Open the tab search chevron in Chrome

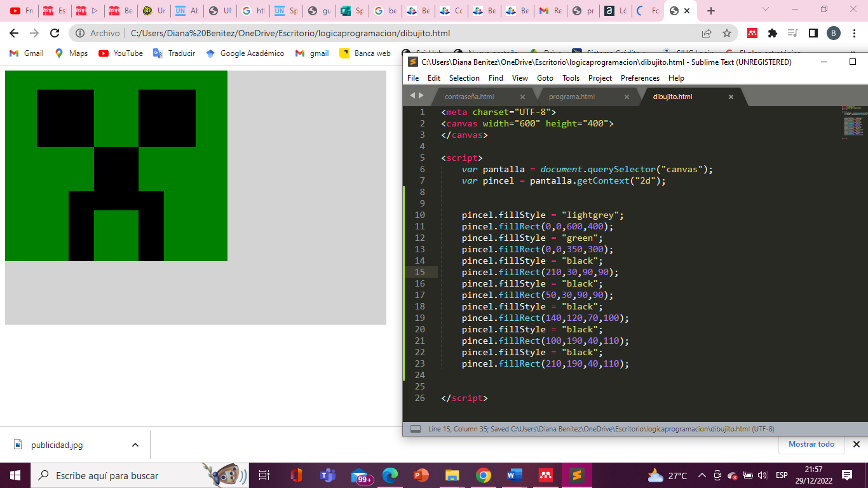click(x=765, y=10)
